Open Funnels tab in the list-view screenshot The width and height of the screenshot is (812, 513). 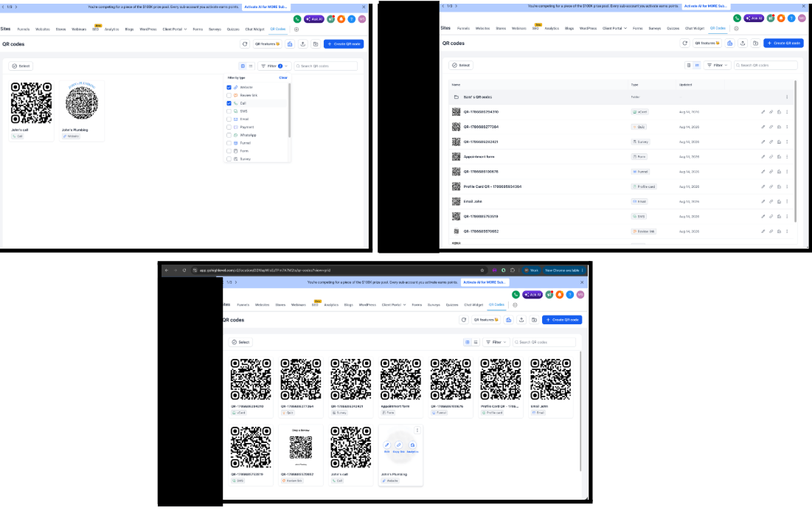(463, 29)
